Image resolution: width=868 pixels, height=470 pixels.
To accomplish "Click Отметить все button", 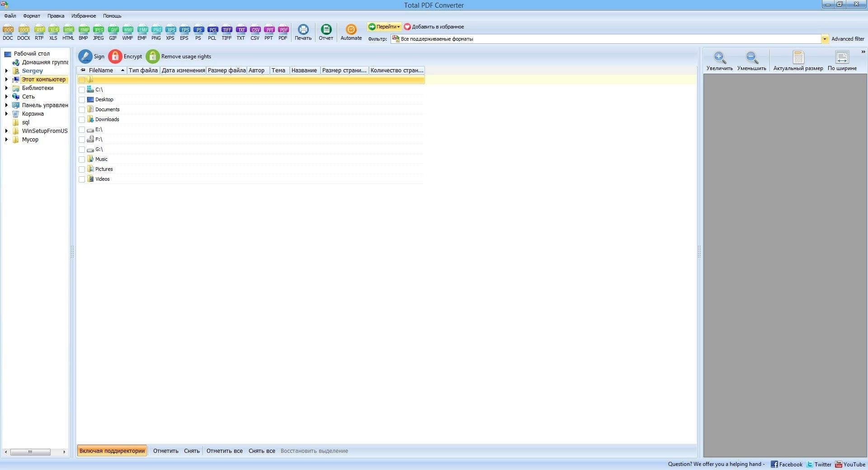I will pyautogui.click(x=225, y=451).
